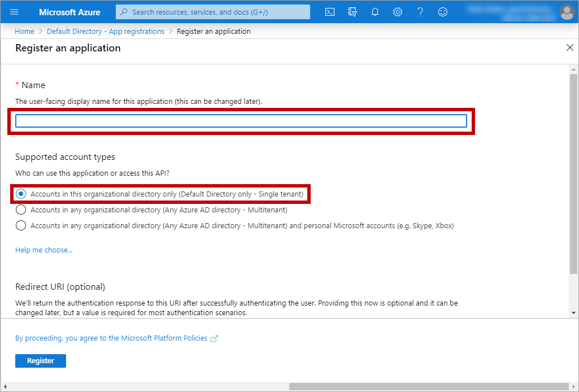Click the Register an application breadcrumb text
Viewport: 579px width, 392px height.
click(214, 32)
